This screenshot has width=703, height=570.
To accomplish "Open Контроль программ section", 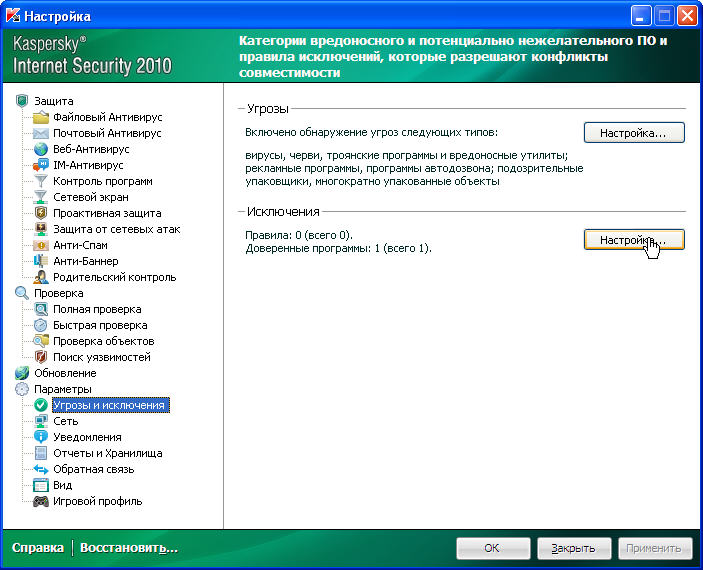I will 103,181.
